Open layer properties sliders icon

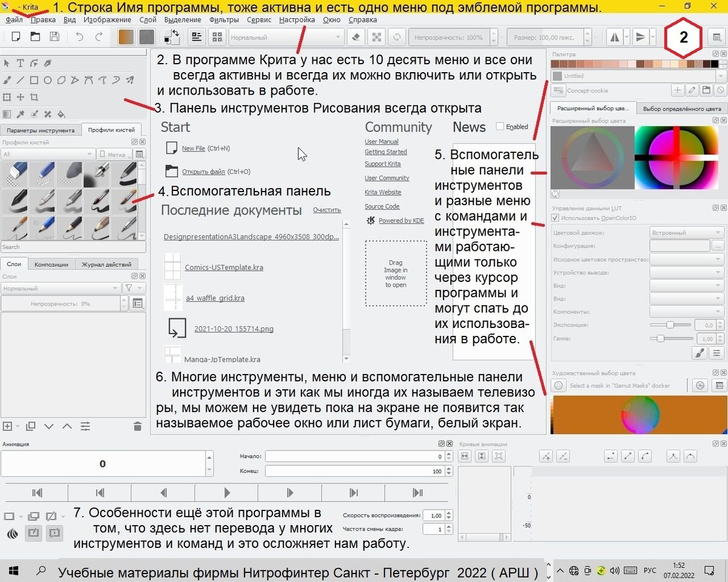point(84,427)
